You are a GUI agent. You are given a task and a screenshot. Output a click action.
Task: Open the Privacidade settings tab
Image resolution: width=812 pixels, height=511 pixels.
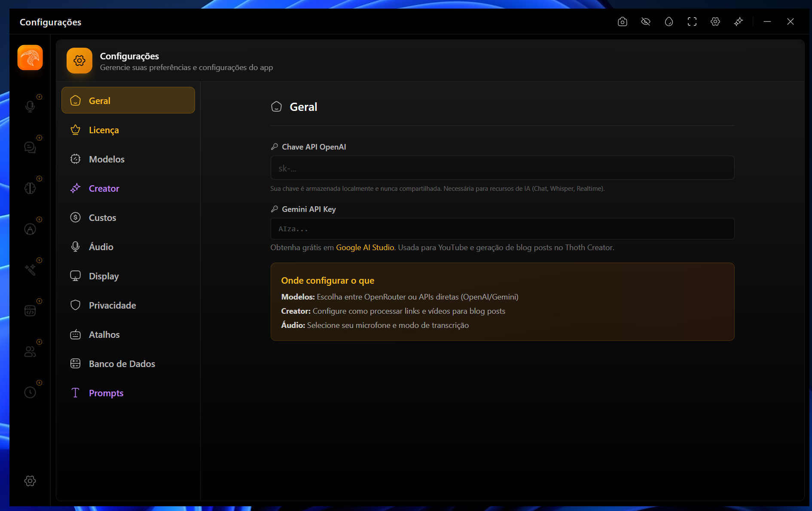click(128, 305)
